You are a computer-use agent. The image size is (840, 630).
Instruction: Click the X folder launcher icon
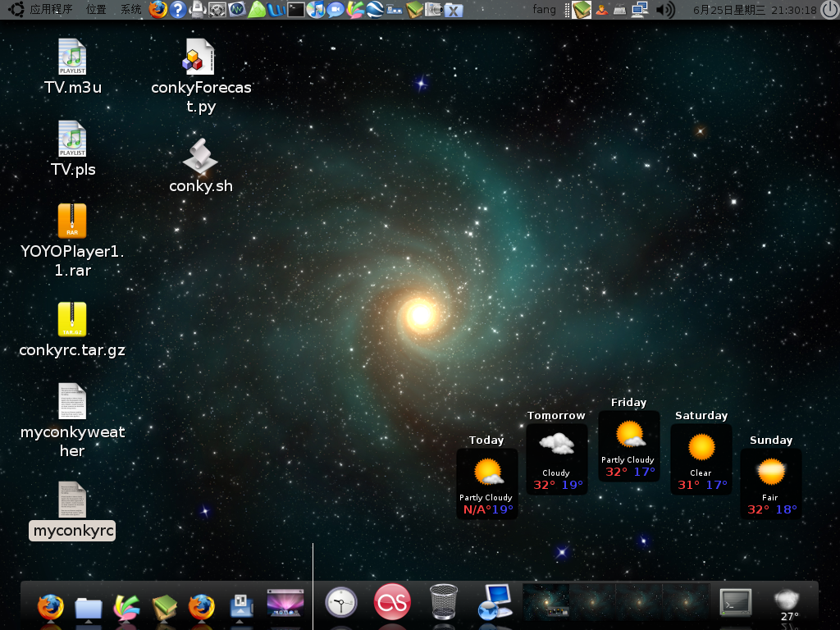453,9
